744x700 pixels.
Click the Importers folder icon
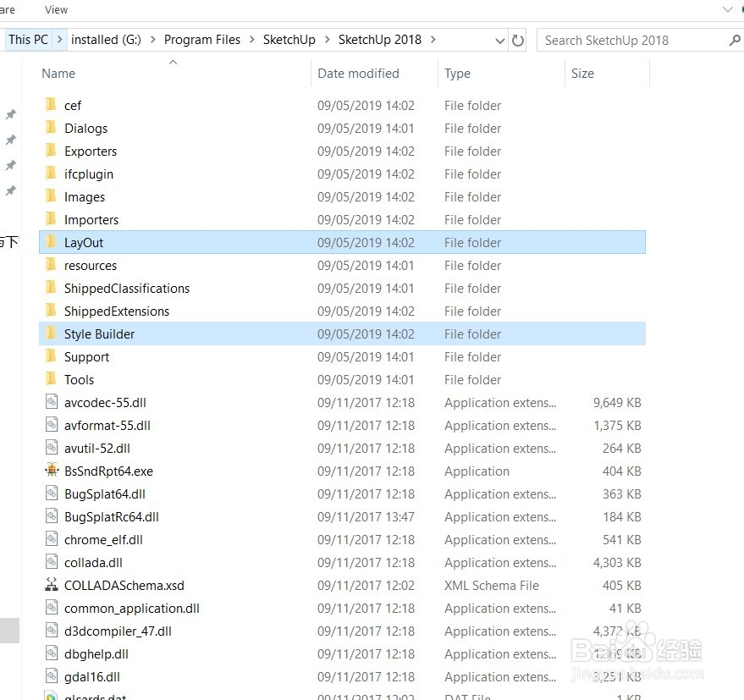51,218
